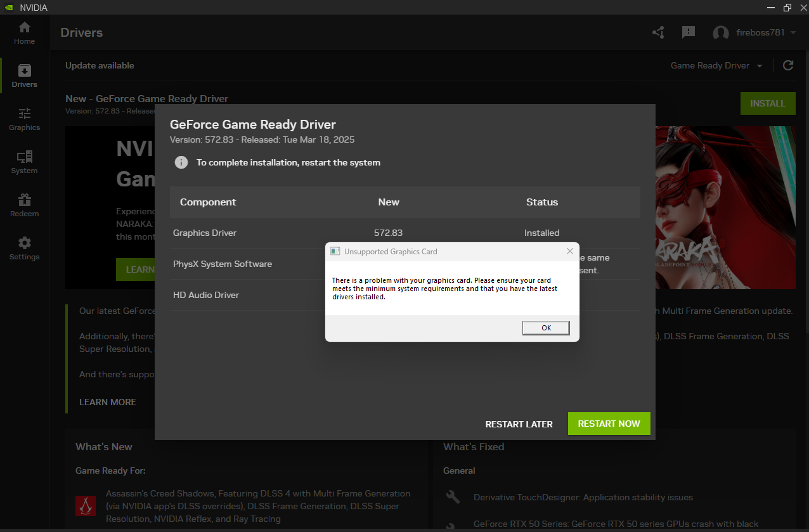Click the 572.83 version cell
The image size is (809, 532).
pyautogui.click(x=389, y=233)
